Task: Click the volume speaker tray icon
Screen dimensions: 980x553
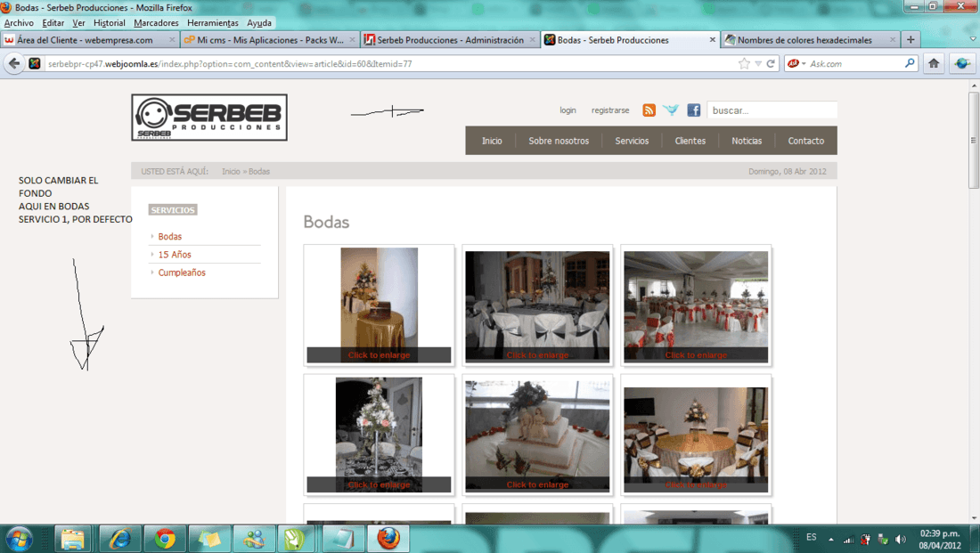Action: pos(901,540)
